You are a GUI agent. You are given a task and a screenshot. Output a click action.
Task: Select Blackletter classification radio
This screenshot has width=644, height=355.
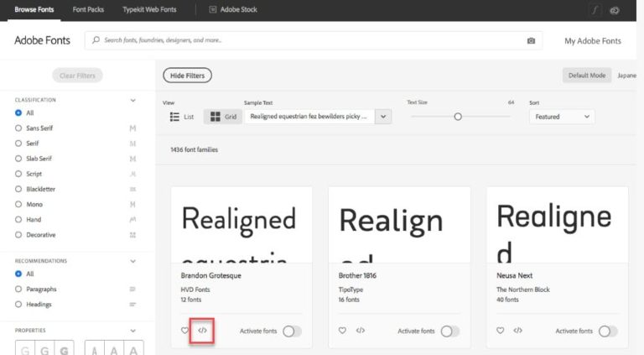tap(18, 189)
